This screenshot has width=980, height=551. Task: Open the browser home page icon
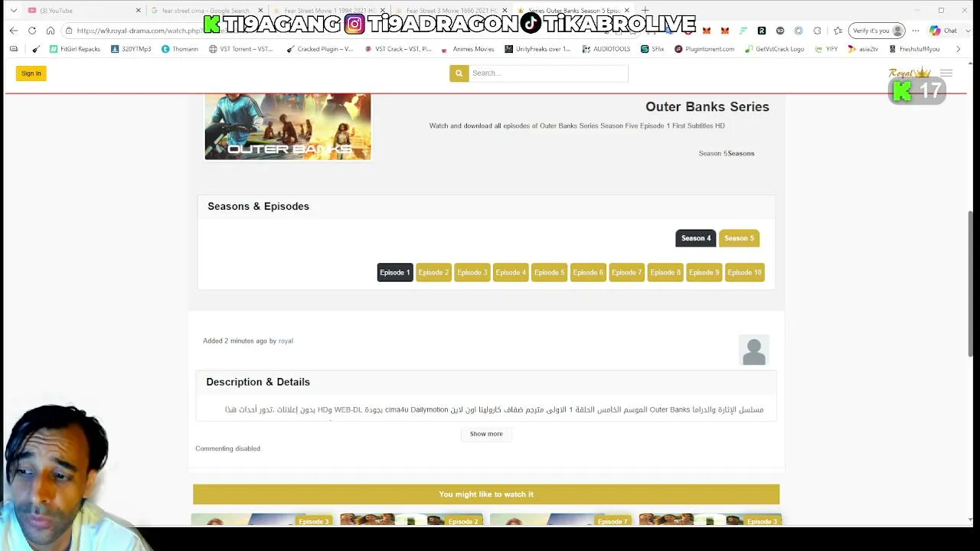51,31
